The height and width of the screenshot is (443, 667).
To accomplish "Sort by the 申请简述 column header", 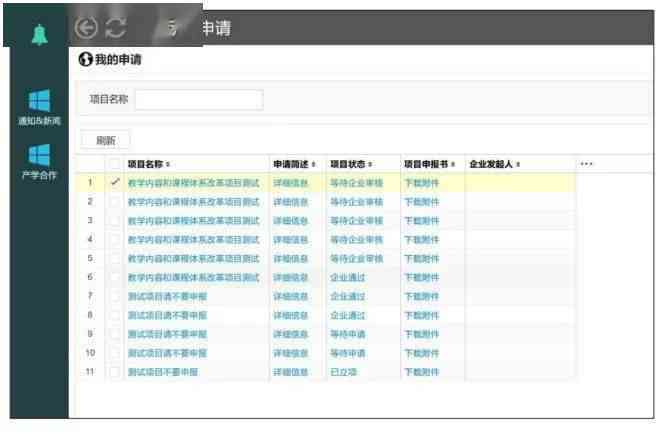I will pyautogui.click(x=294, y=164).
